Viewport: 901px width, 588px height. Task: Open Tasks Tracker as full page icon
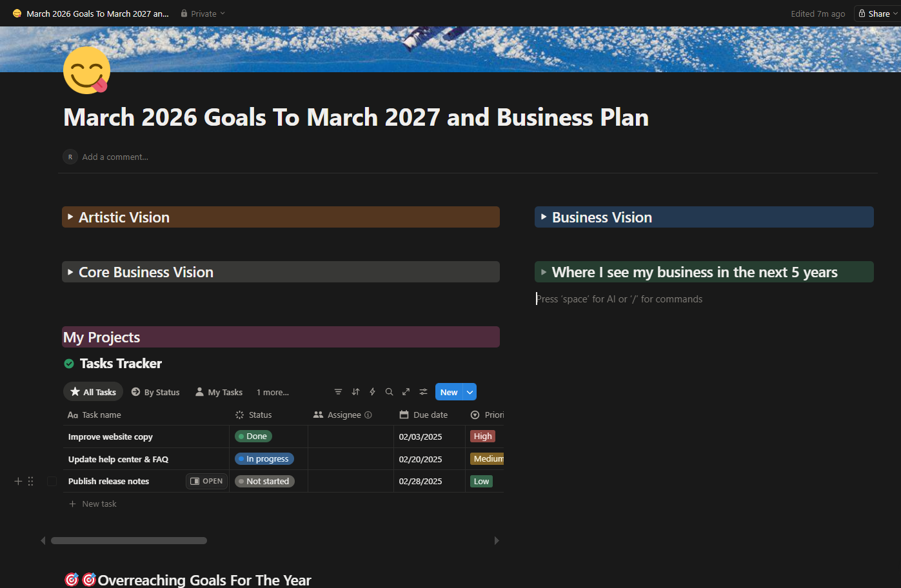coord(406,392)
